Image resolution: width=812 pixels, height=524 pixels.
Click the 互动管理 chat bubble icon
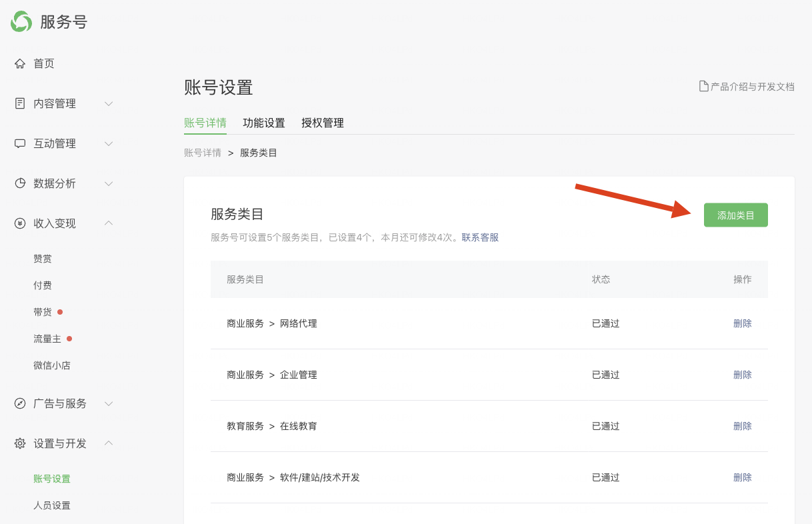[x=20, y=143]
